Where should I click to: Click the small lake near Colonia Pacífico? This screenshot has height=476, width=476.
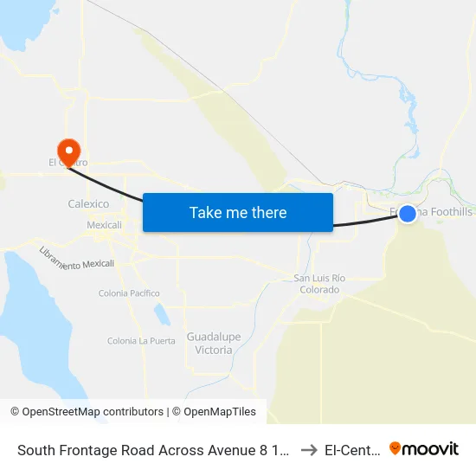pyautogui.click(x=162, y=314)
